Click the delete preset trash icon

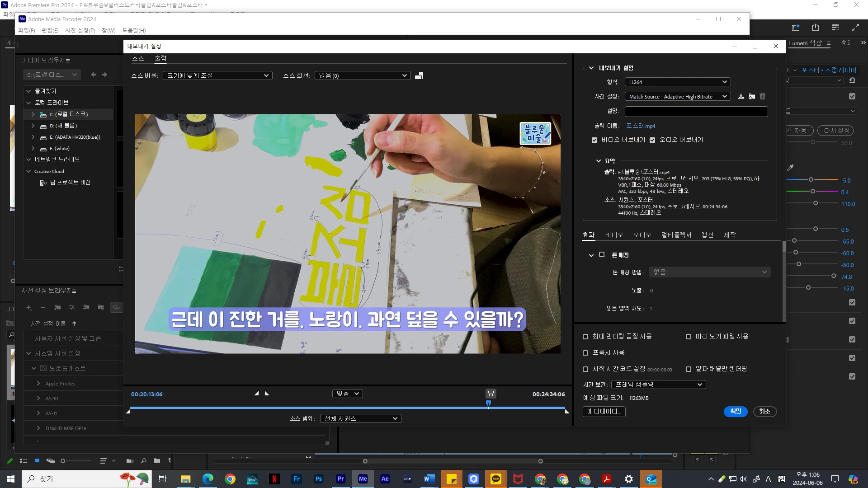[x=762, y=96]
